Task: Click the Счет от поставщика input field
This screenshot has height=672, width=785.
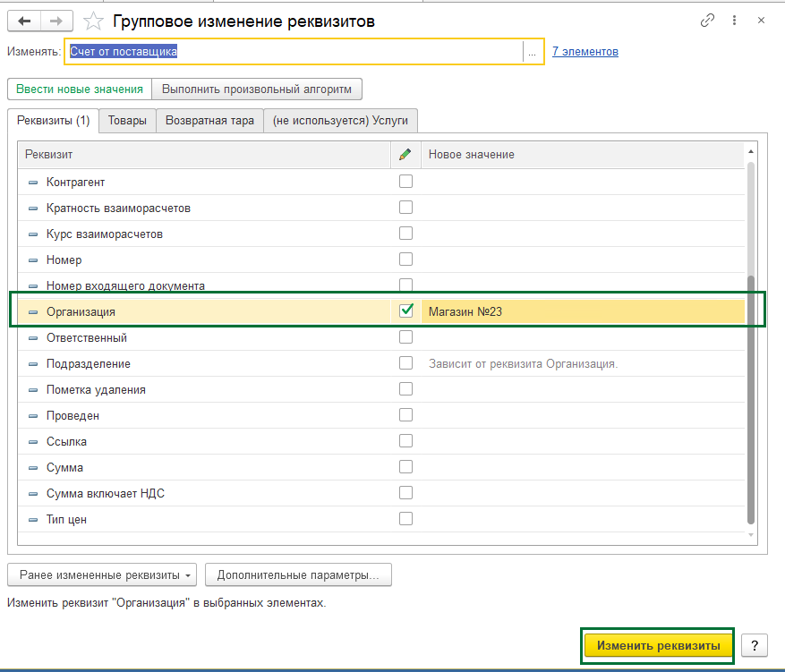Action: pos(295,52)
